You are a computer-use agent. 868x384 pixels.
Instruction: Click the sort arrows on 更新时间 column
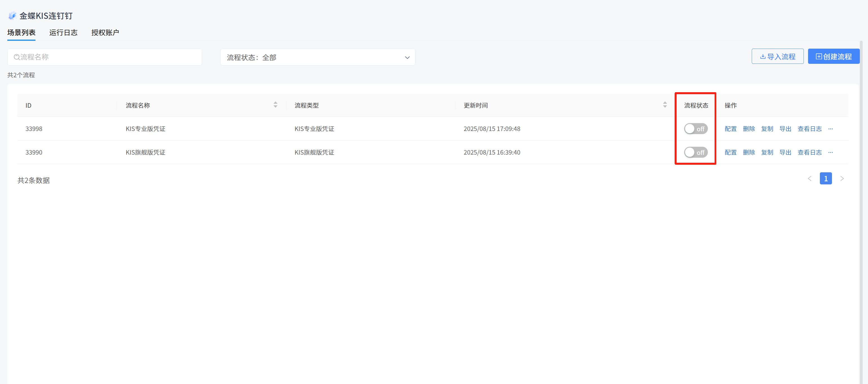pyautogui.click(x=665, y=105)
